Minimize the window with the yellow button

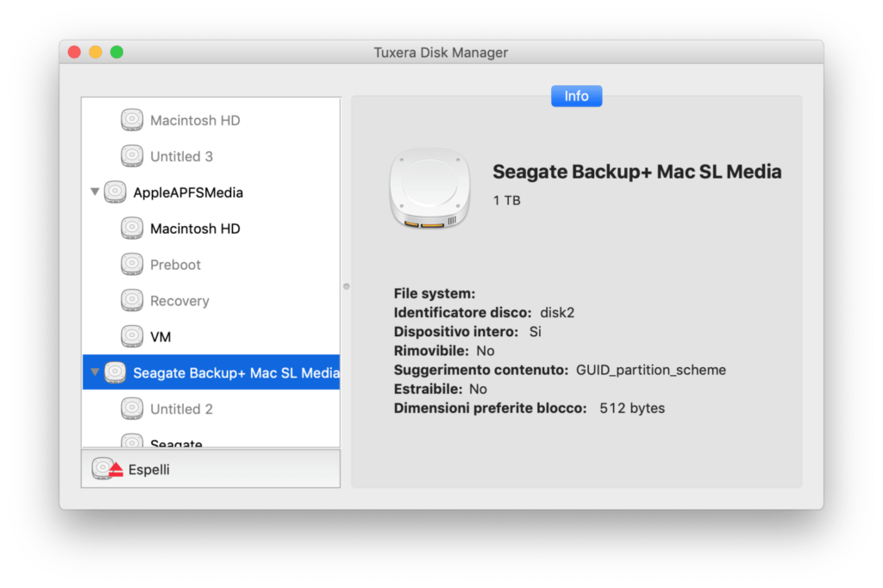tap(96, 53)
